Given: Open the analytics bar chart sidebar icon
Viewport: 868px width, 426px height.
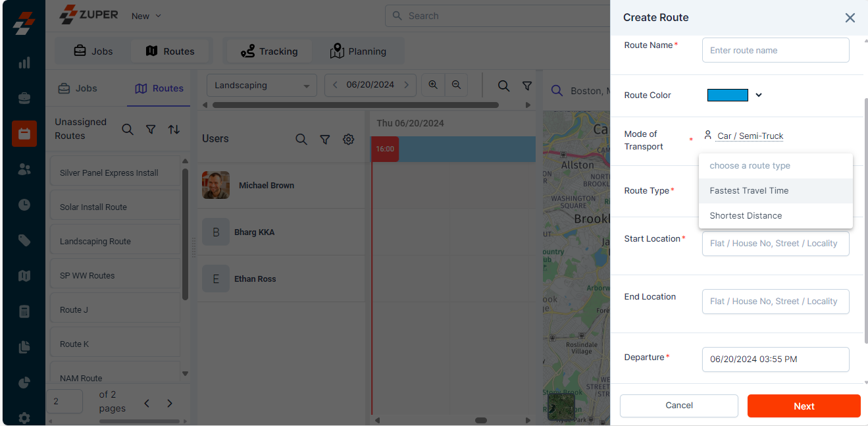Looking at the screenshot, I should [x=24, y=63].
